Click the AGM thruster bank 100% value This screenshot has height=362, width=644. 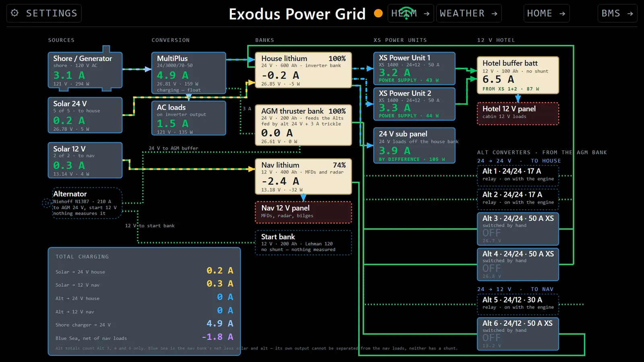click(337, 111)
